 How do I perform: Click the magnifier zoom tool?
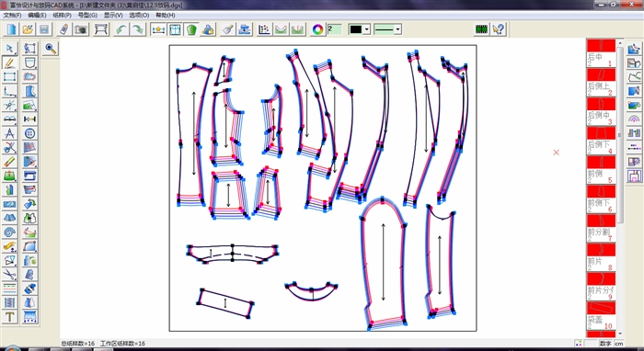point(51,49)
